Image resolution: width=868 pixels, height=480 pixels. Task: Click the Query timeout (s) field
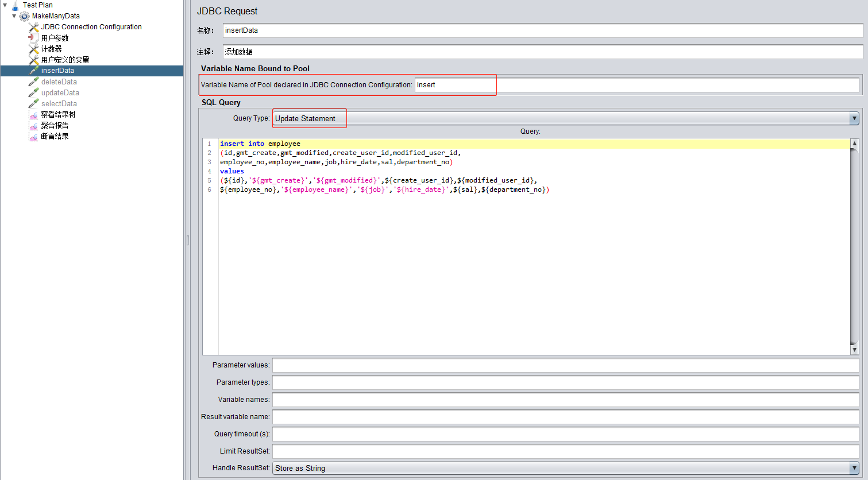566,434
